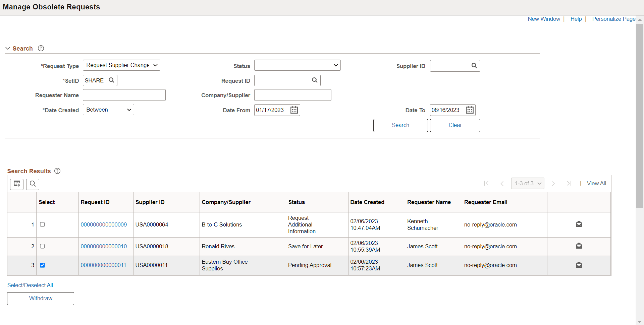Open the notify email icon for B-to-C Solutions row
The image size is (644, 325).
(x=579, y=224)
